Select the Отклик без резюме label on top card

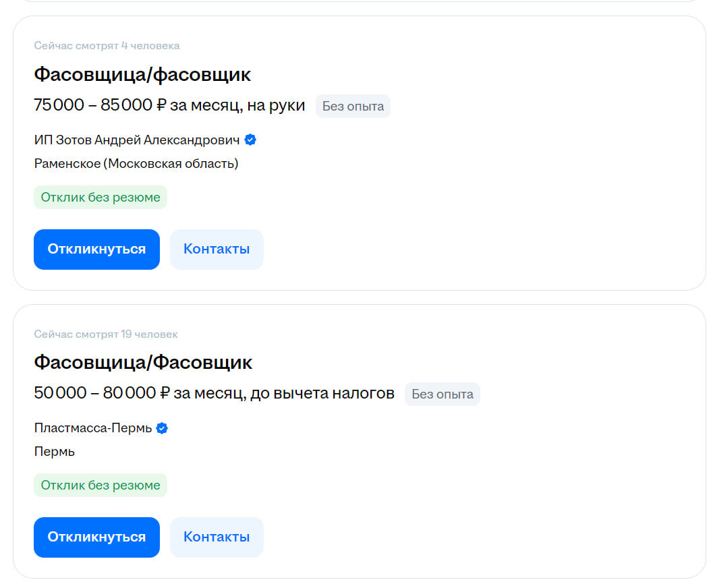[x=100, y=197]
